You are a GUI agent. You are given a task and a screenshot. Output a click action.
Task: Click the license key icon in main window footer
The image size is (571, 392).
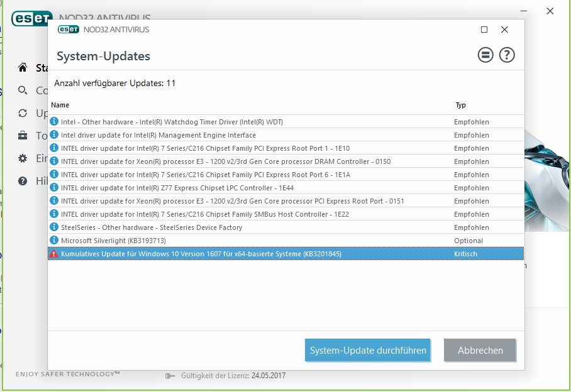coord(170,376)
